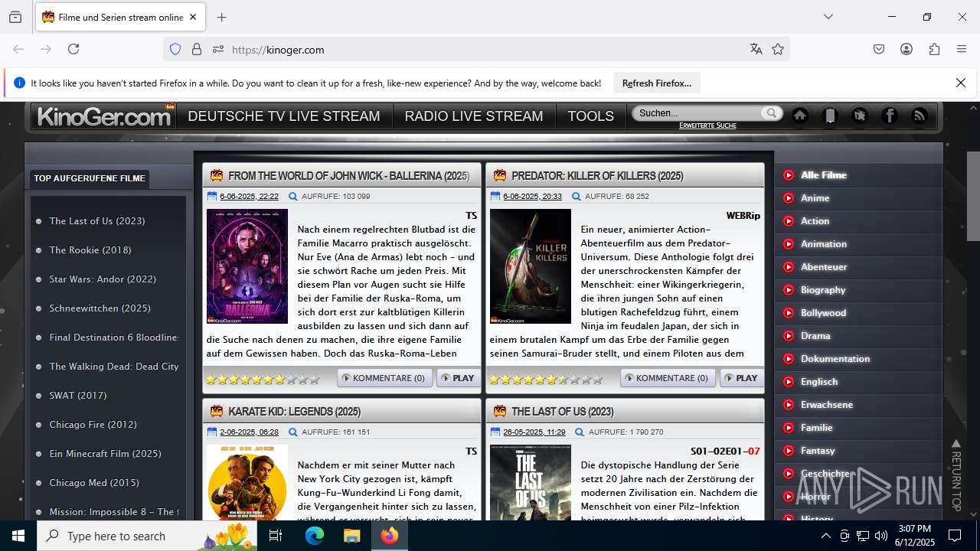The height and width of the screenshot is (551, 980).
Task: Click the red arrow beside Anime
Action: 789,198
